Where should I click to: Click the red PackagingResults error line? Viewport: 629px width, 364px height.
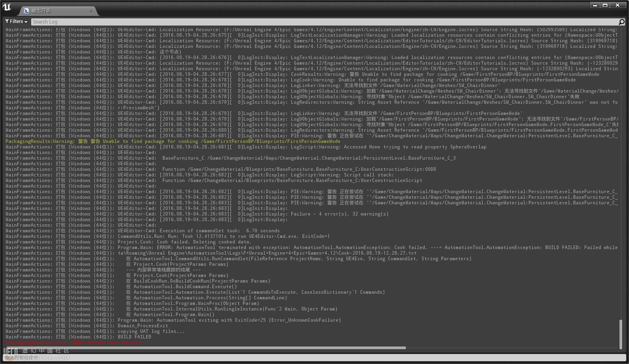tap(73, 342)
